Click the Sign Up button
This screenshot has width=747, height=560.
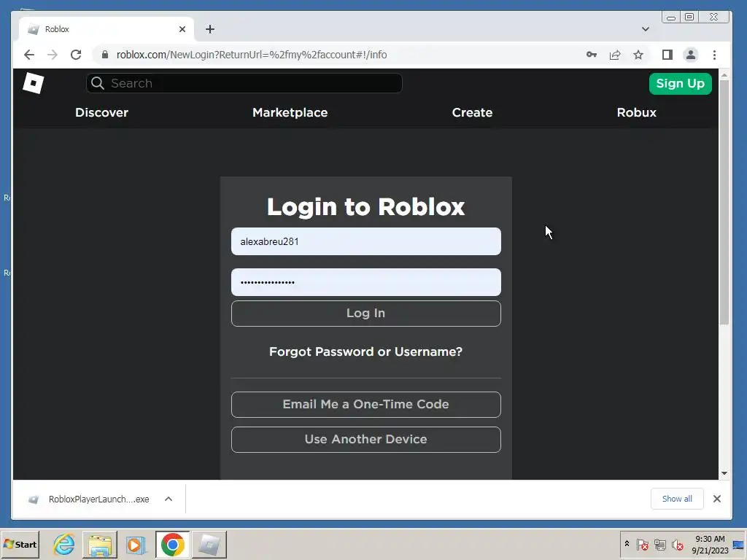coord(681,83)
